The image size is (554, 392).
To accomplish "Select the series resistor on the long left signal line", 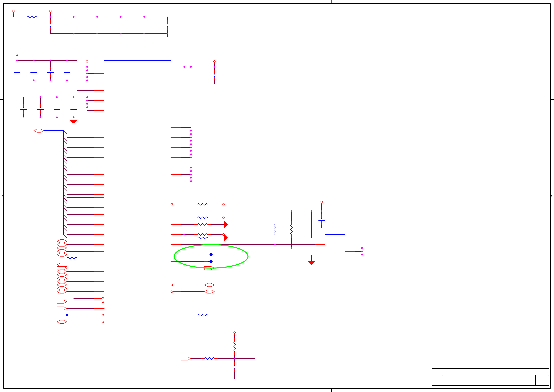I will tap(72, 258).
